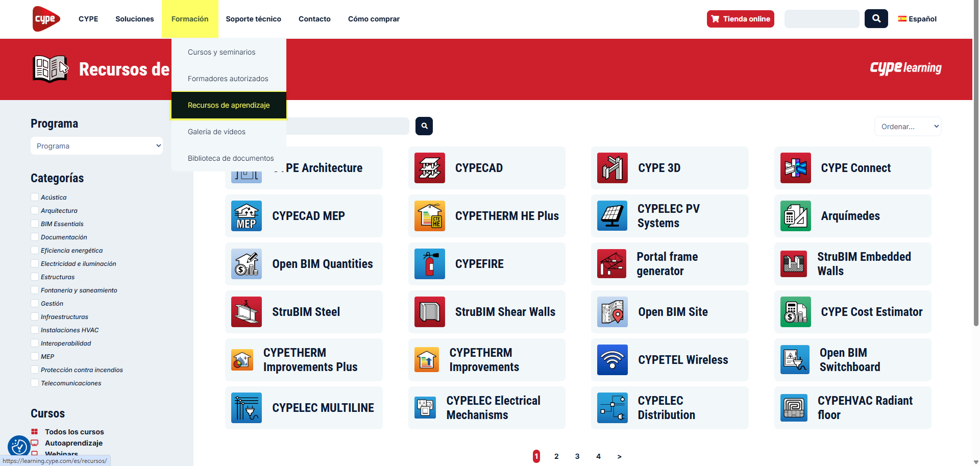Click the CYPECAD program icon

click(429, 168)
